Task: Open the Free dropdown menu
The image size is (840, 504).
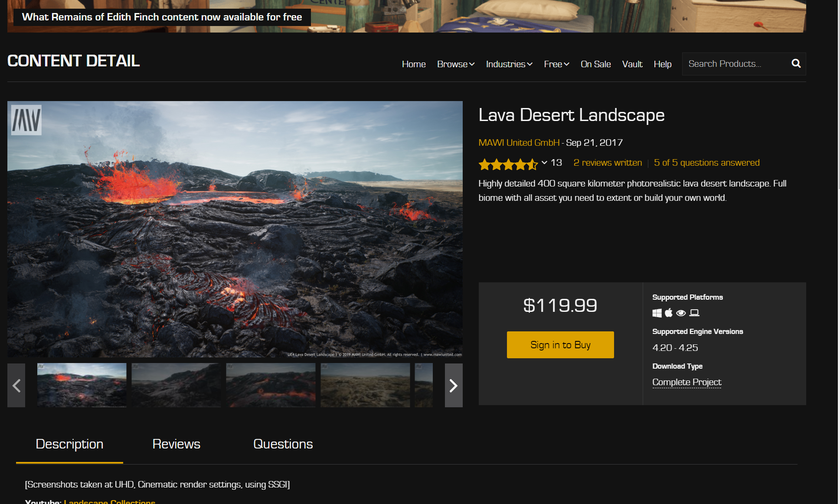Action: (556, 64)
